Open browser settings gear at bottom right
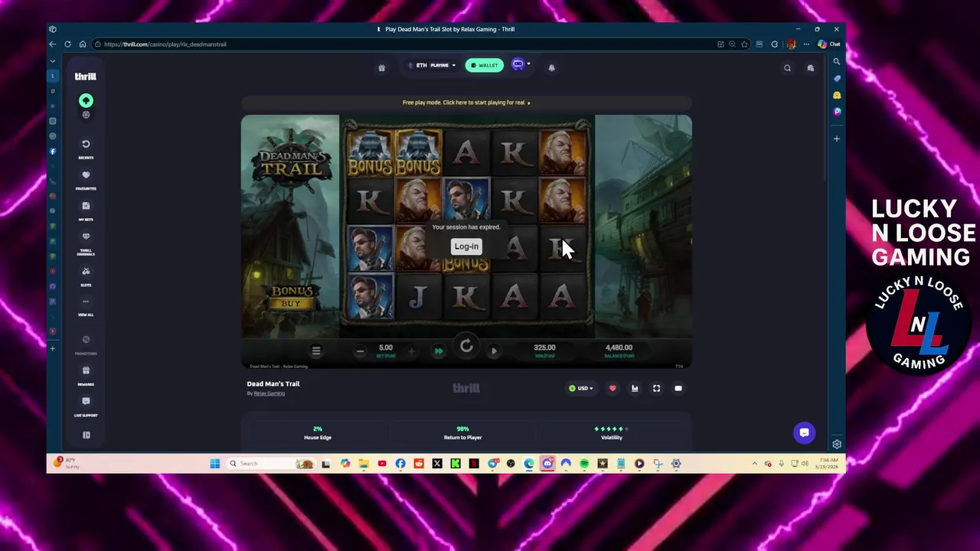 pyautogui.click(x=837, y=445)
